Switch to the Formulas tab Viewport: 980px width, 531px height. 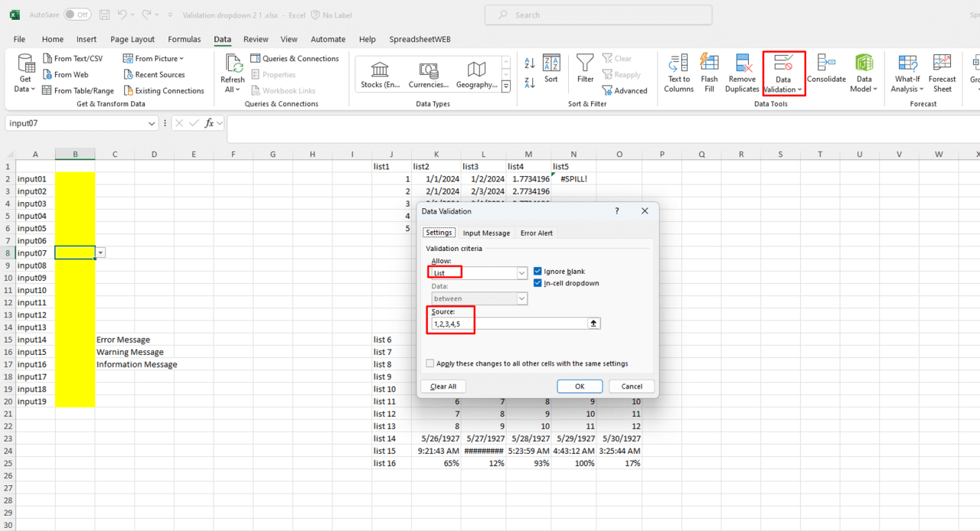(x=185, y=39)
